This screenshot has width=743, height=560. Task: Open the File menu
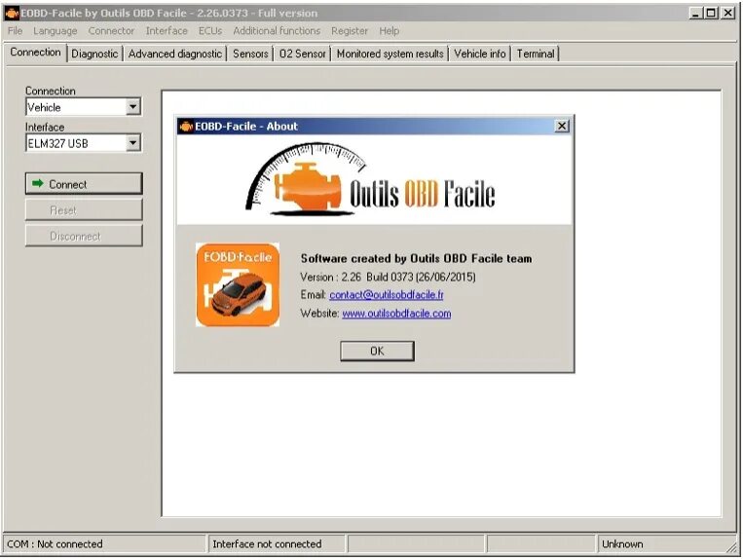pyautogui.click(x=16, y=31)
